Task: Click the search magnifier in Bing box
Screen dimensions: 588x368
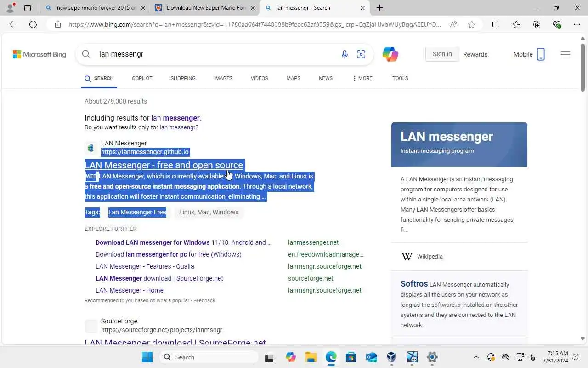Action: pyautogui.click(x=86, y=54)
